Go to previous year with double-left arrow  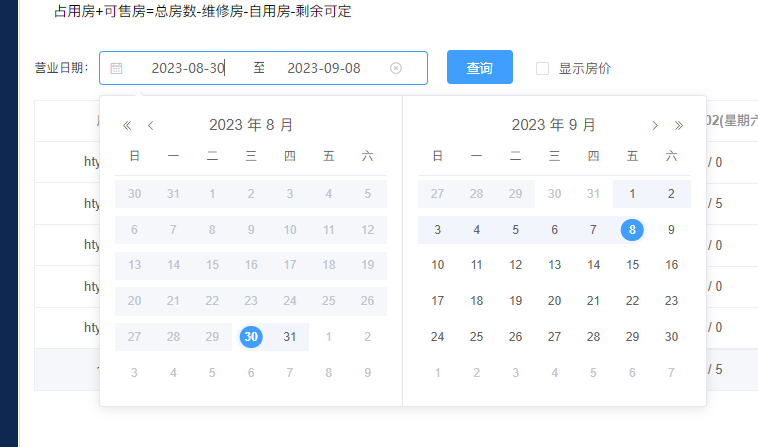(127, 125)
